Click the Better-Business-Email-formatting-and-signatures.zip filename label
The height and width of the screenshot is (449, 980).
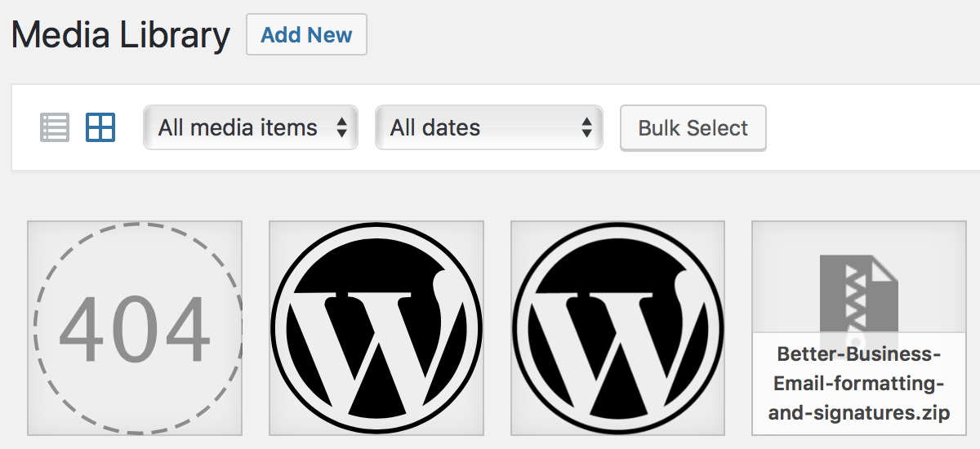click(x=859, y=384)
